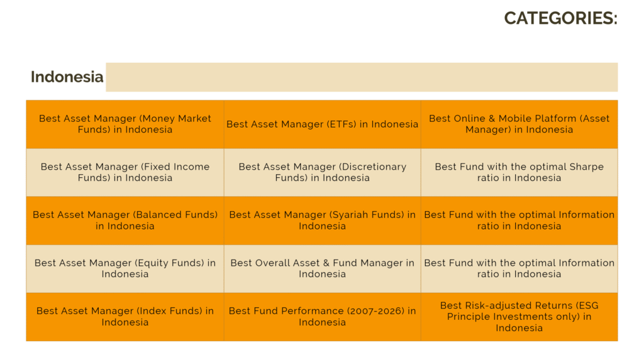Click Best Asset Manager (Fixed Income Funds) cell

[125, 172]
